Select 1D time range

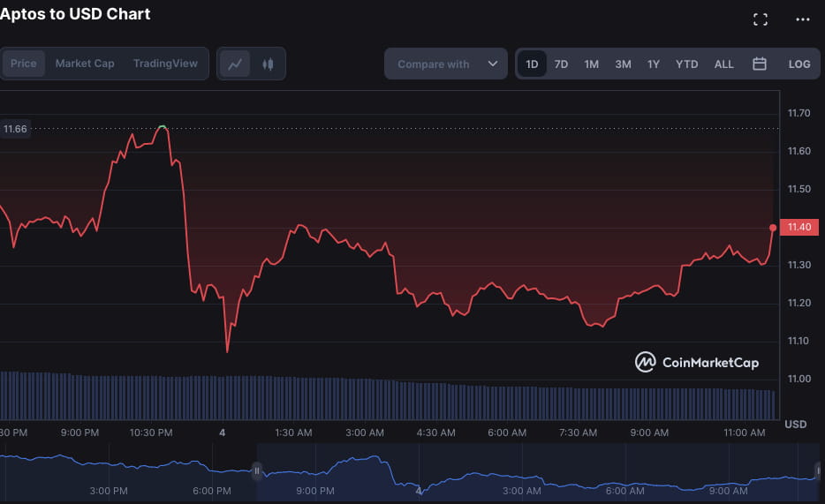pos(532,64)
